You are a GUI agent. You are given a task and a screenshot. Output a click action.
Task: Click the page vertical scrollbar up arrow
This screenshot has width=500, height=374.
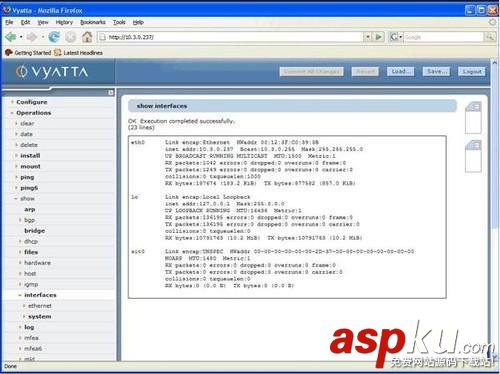[495, 63]
